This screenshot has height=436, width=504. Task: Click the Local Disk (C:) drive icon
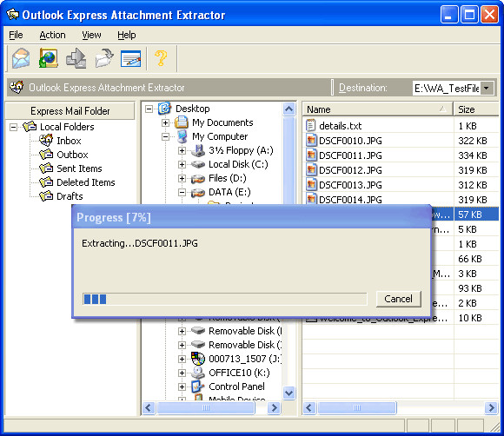tap(198, 164)
